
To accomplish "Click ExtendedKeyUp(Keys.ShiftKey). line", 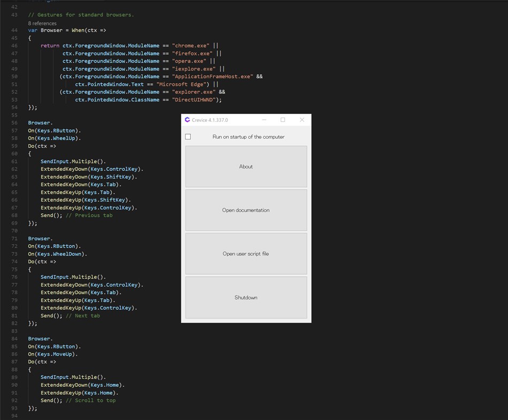I will pyautogui.click(x=86, y=200).
